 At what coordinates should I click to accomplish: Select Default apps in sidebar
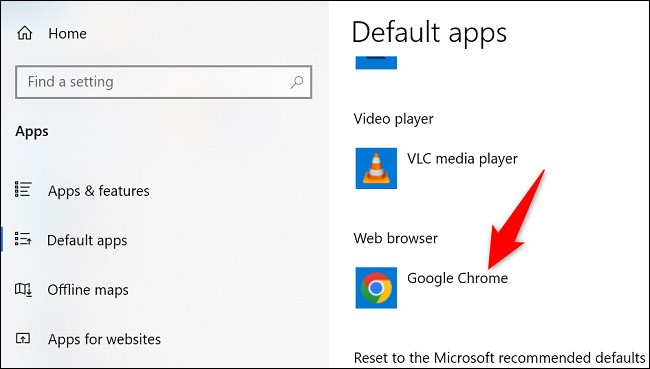[87, 240]
